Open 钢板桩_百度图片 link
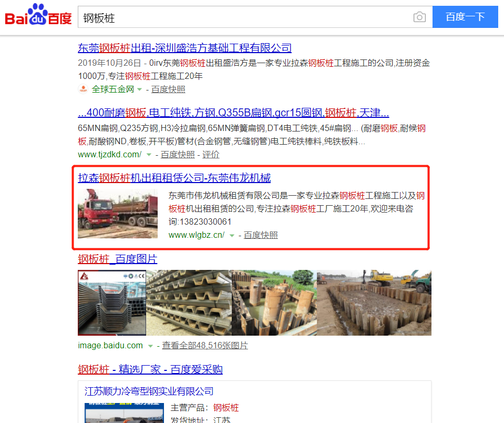504x423 pixels. tap(117, 259)
